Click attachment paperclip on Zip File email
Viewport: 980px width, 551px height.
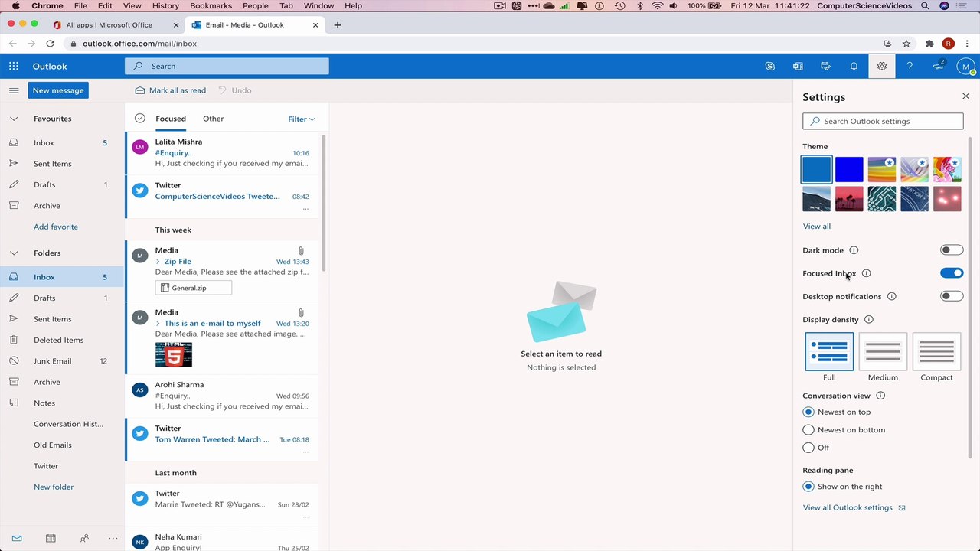click(x=301, y=250)
